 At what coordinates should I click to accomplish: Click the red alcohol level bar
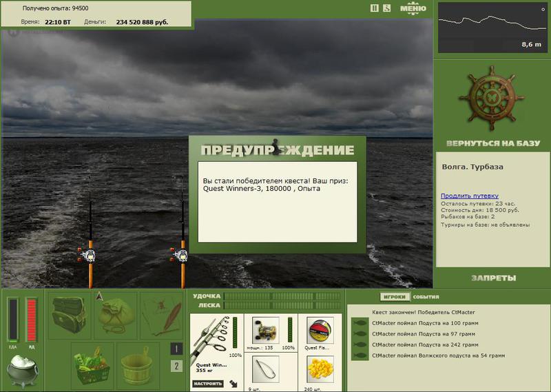click(x=31, y=320)
